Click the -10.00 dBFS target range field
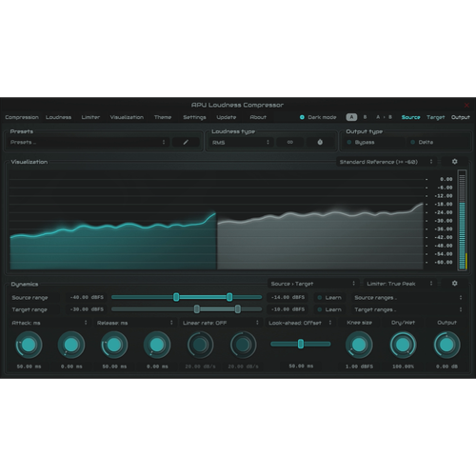 point(288,309)
